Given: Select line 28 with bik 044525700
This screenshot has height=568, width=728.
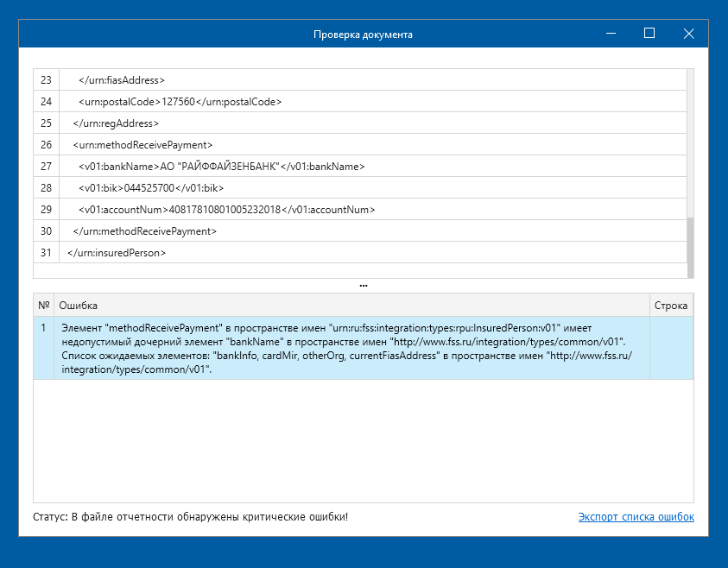Looking at the screenshot, I should [360, 188].
